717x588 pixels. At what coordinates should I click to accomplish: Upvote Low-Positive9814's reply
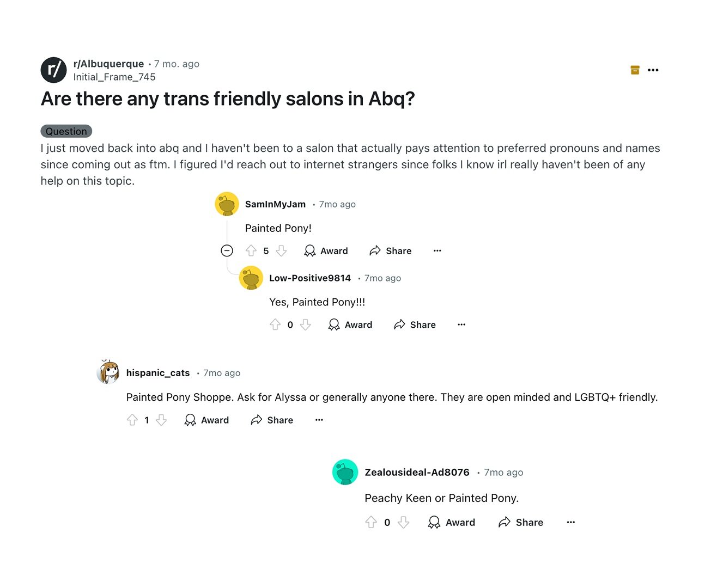coord(275,324)
